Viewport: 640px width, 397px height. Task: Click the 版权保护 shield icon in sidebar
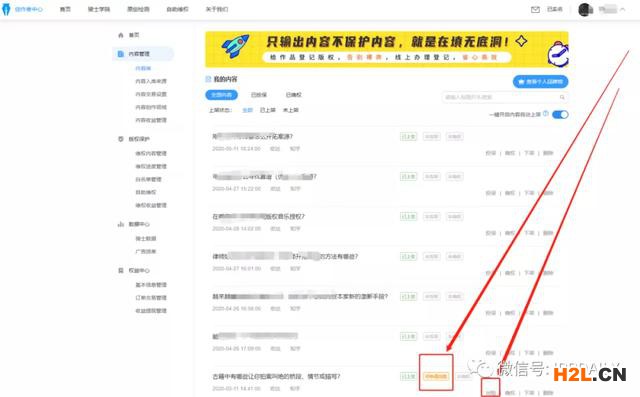click(121, 139)
